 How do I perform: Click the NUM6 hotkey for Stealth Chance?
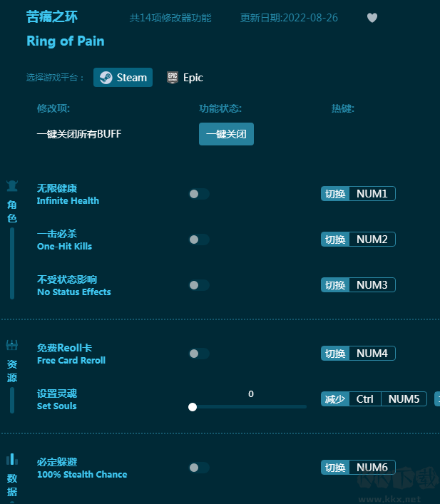click(x=372, y=468)
